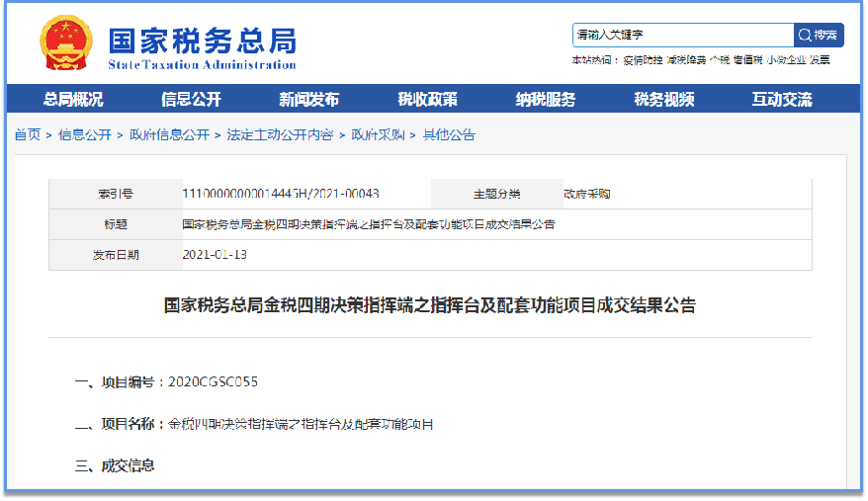Select project number 2020CGSC055
Screen dimensions: 868x501
(214, 382)
